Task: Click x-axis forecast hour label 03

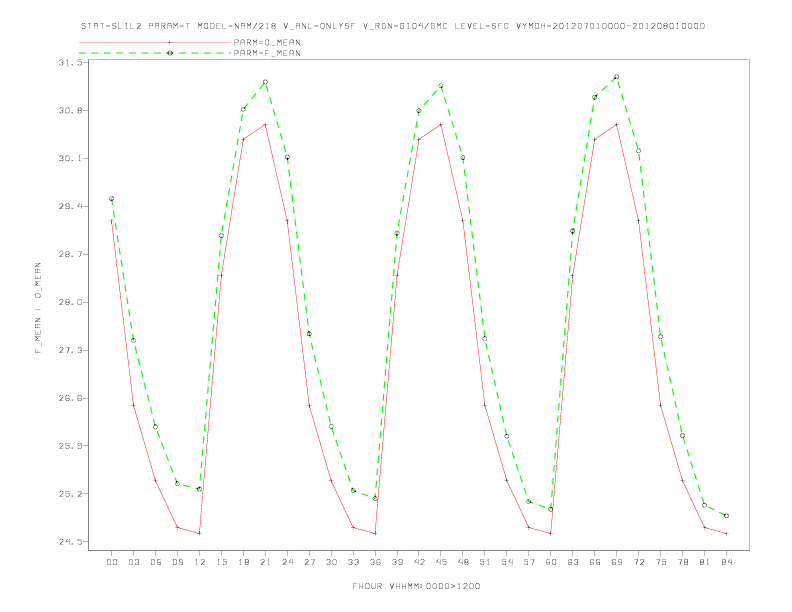Action: coord(133,562)
